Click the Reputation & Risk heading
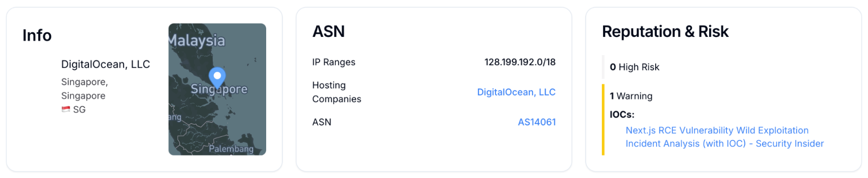Image resolution: width=868 pixels, height=178 pixels. (665, 32)
